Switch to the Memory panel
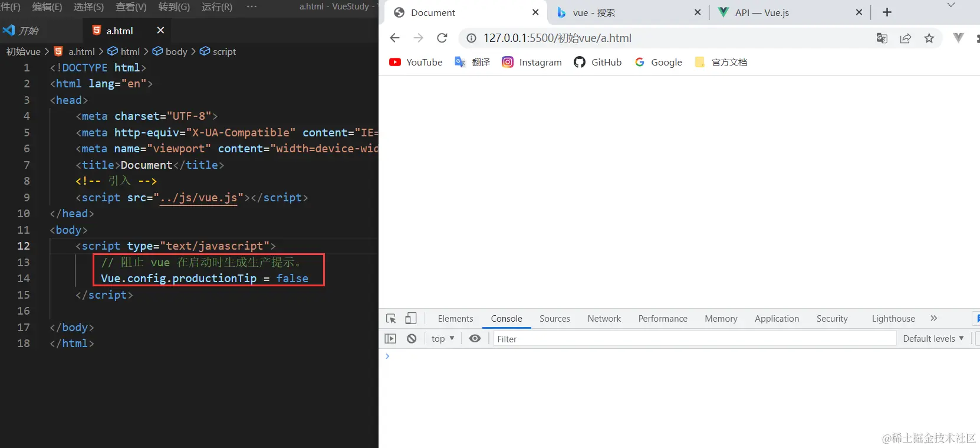This screenshot has height=448, width=980. (x=721, y=319)
